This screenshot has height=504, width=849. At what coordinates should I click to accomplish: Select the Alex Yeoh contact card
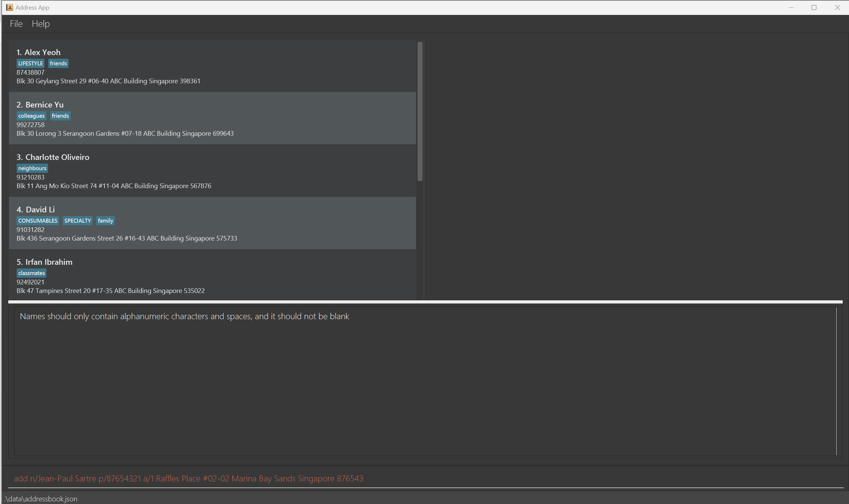click(212, 66)
